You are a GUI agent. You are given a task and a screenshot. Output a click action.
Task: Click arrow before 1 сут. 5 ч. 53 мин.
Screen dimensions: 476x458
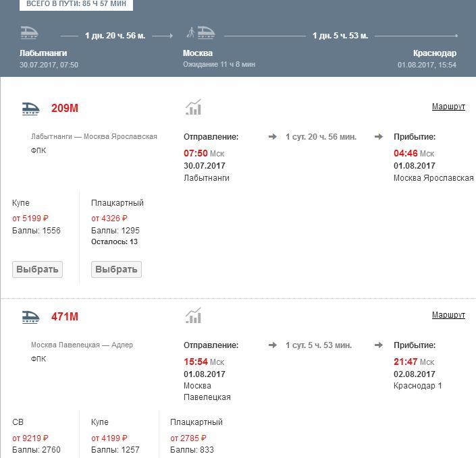pos(273,345)
